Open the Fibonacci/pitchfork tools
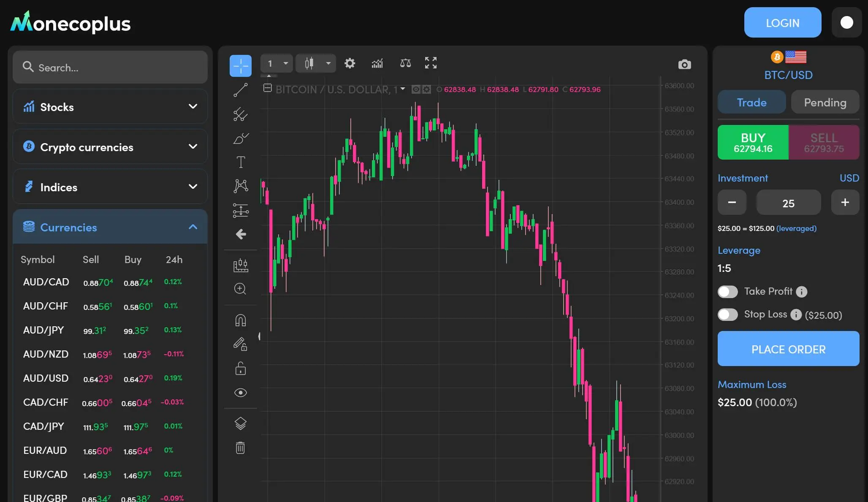 click(241, 114)
